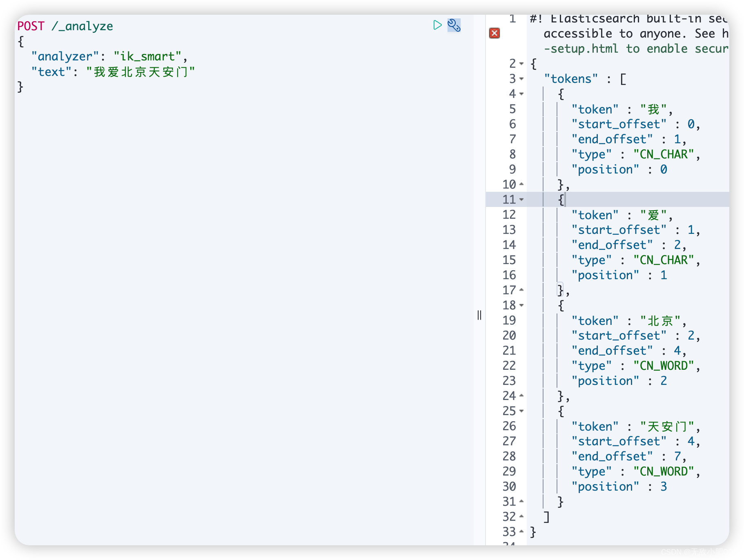Image resolution: width=744 pixels, height=560 pixels.
Task: Click the security warning comment on line 1
Action: [629, 33]
